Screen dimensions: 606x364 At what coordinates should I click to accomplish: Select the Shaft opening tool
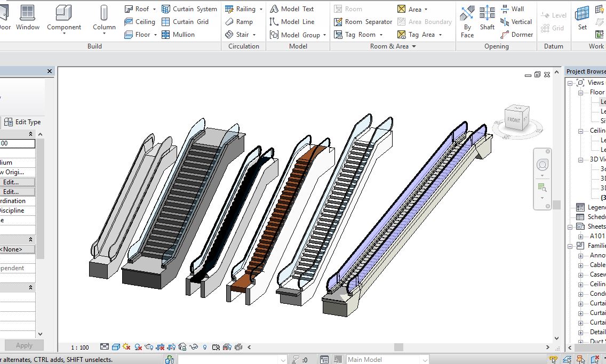click(x=487, y=20)
